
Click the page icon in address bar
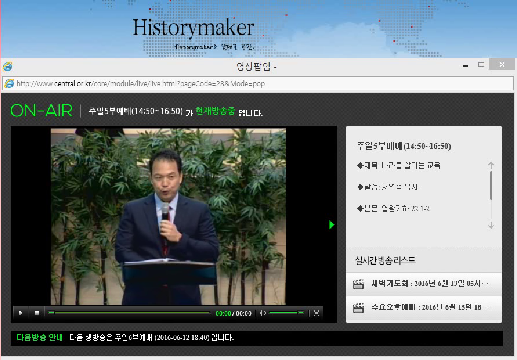point(9,84)
